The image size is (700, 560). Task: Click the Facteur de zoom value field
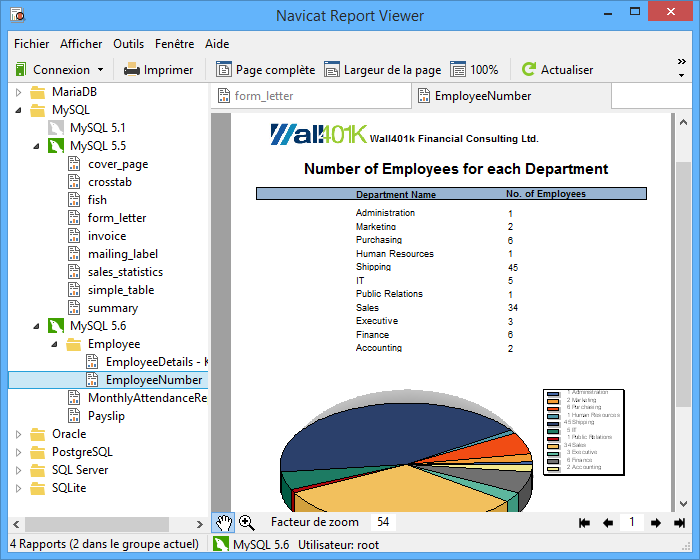(383, 522)
